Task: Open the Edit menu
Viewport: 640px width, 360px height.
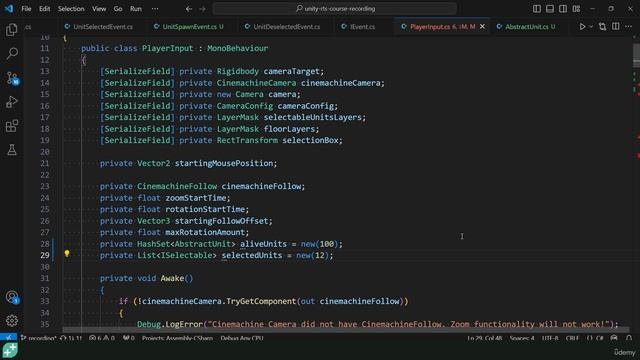Action: pos(44,9)
